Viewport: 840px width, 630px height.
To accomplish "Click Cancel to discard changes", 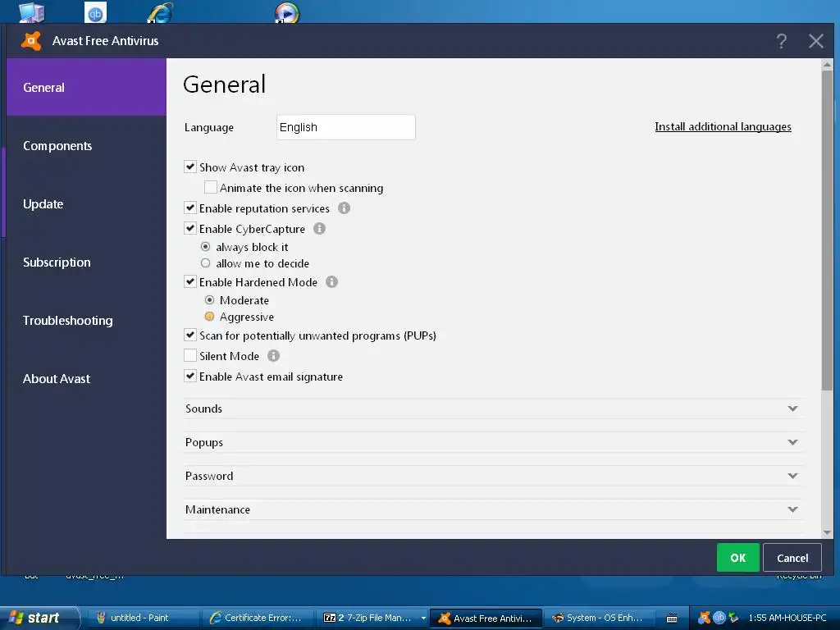I will coord(792,558).
